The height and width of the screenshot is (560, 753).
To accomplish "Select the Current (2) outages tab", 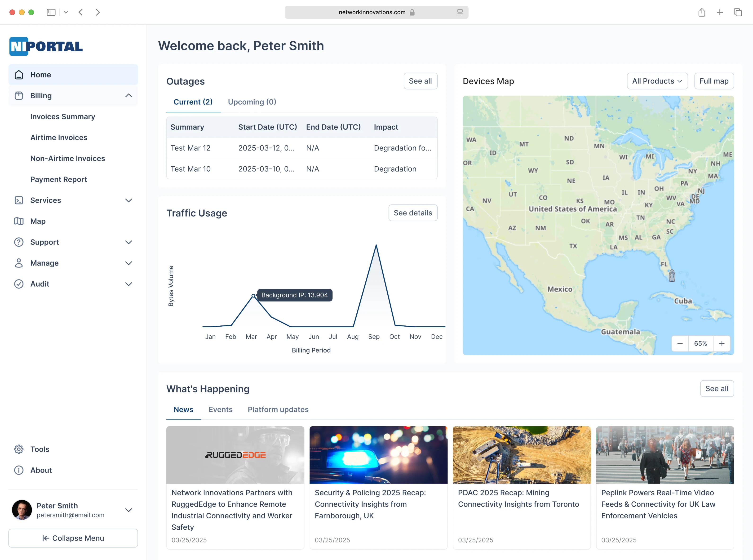I will click(x=193, y=102).
